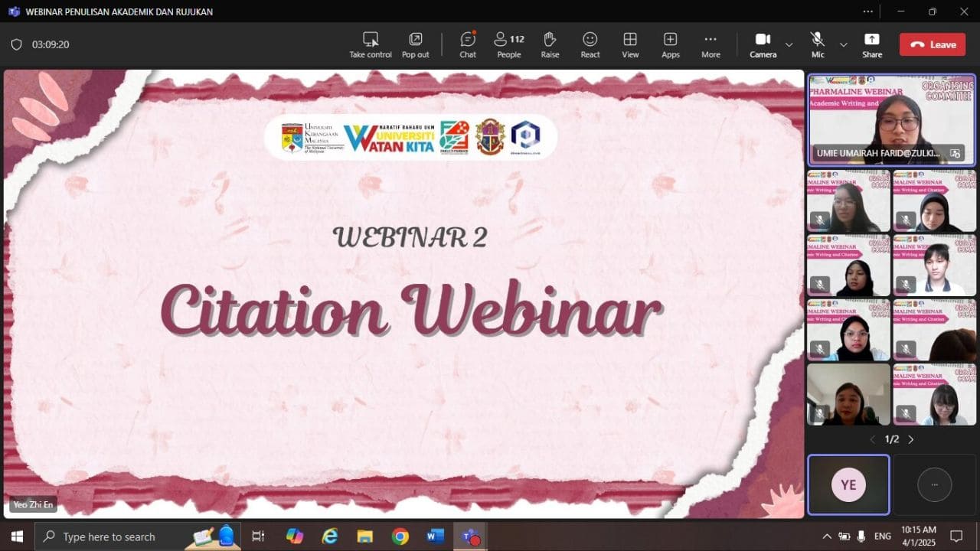980x551 pixels.
Task: Show hidden icons in the system tray
Action: point(827,536)
